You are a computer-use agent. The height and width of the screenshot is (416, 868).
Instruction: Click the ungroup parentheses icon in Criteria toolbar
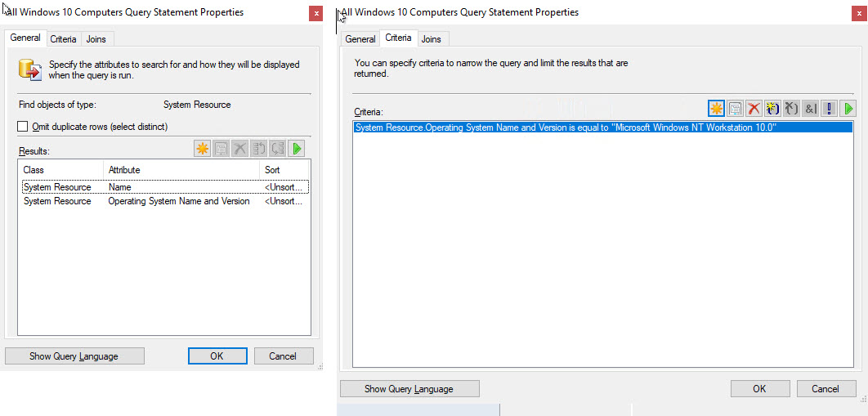pos(791,108)
